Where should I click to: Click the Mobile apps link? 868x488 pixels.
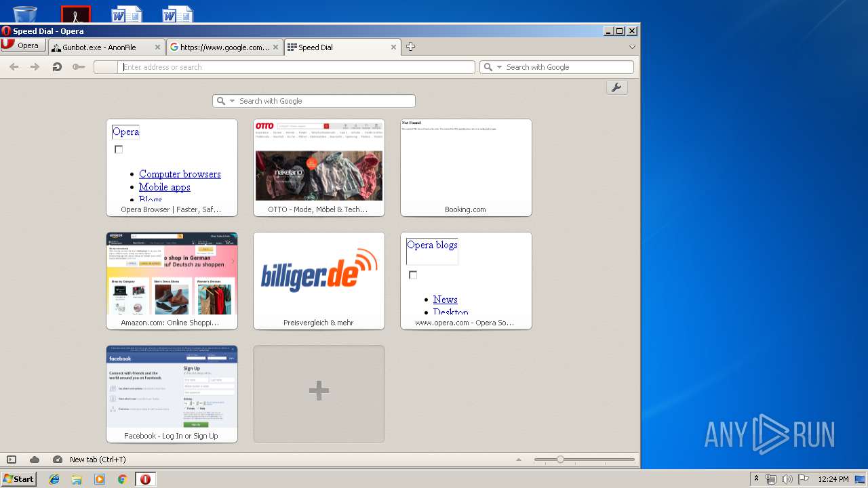point(164,187)
